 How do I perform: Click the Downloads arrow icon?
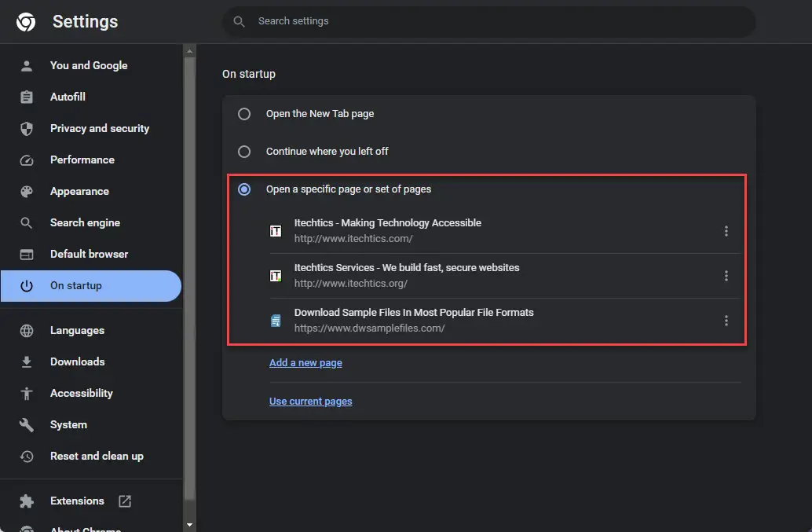pos(27,362)
